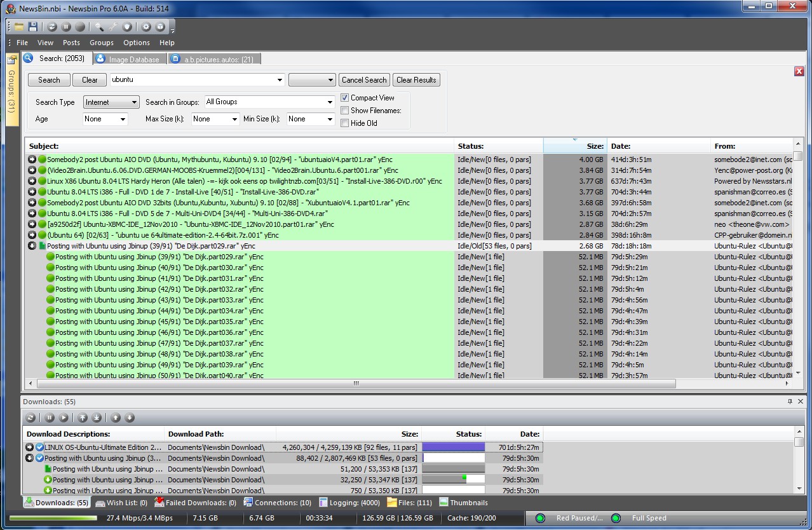Screen dimensions: 812x530
Task: Open the Wish List tab
Action: [x=121, y=503]
